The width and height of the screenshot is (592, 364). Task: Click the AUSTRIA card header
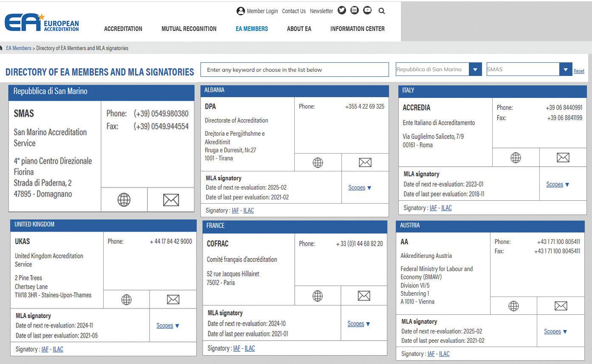click(490, 226)
